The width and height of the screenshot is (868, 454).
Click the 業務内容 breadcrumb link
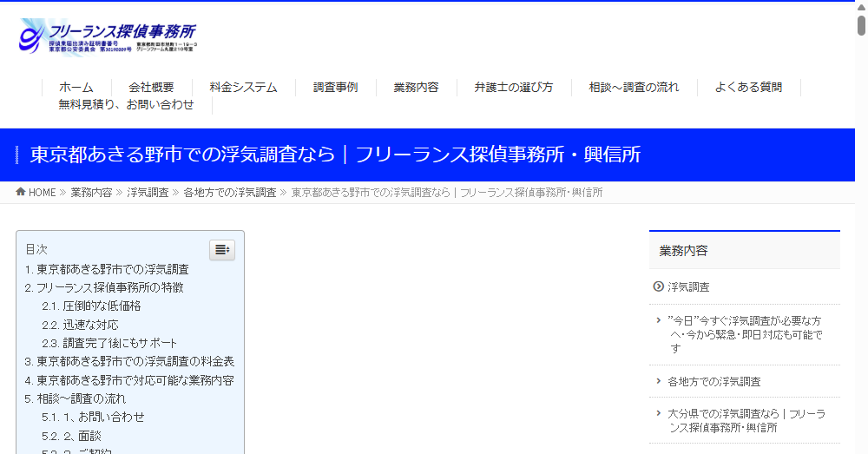[x=91, y=193]
